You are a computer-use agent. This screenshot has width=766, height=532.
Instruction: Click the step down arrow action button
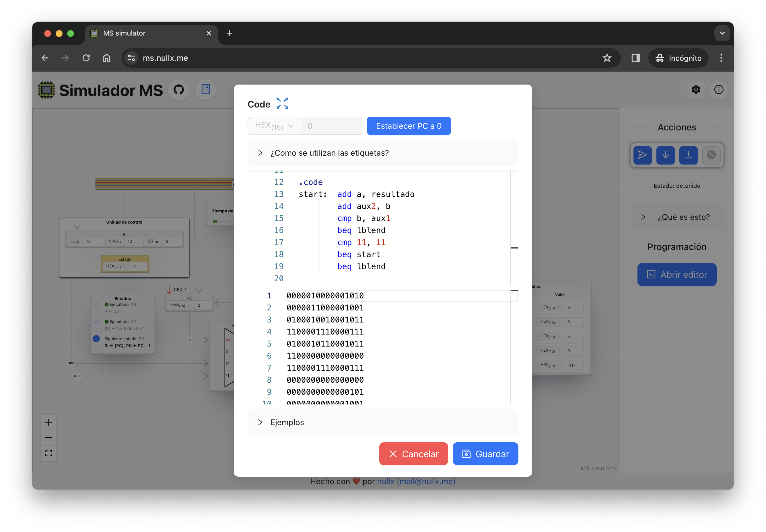(x=665, y=155)
